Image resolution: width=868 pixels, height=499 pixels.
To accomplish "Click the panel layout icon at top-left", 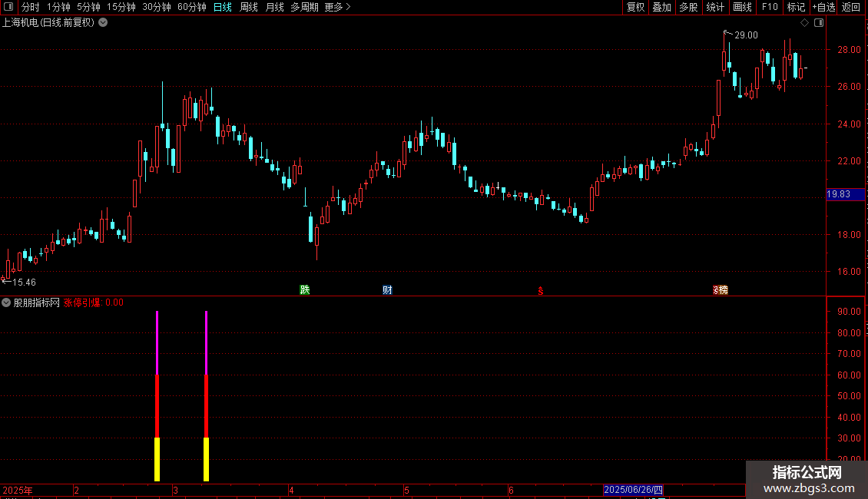I will pyautogui.click(x=8, y=7).
